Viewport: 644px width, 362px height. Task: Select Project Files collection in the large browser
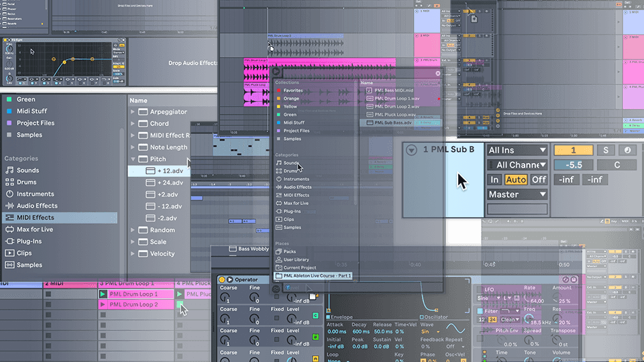point(36,123)
